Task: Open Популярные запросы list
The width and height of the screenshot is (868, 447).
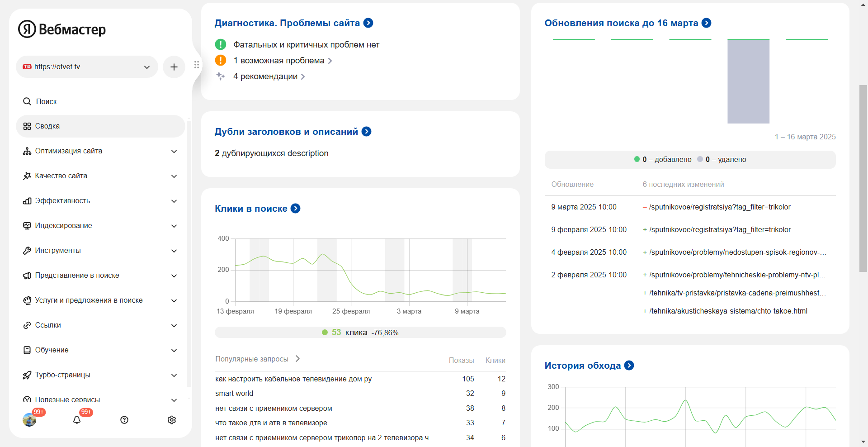Action: [257, 359]
